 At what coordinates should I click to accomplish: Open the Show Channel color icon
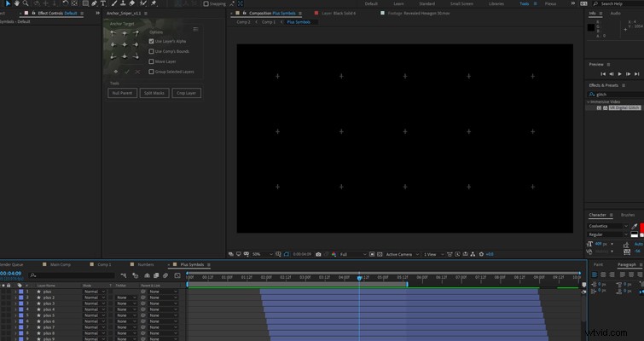click(x=334, y=254)
